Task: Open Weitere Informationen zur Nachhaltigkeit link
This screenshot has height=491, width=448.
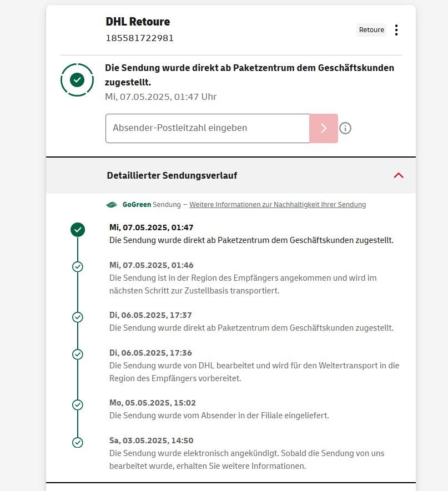Action: click(x=278, y=205)
